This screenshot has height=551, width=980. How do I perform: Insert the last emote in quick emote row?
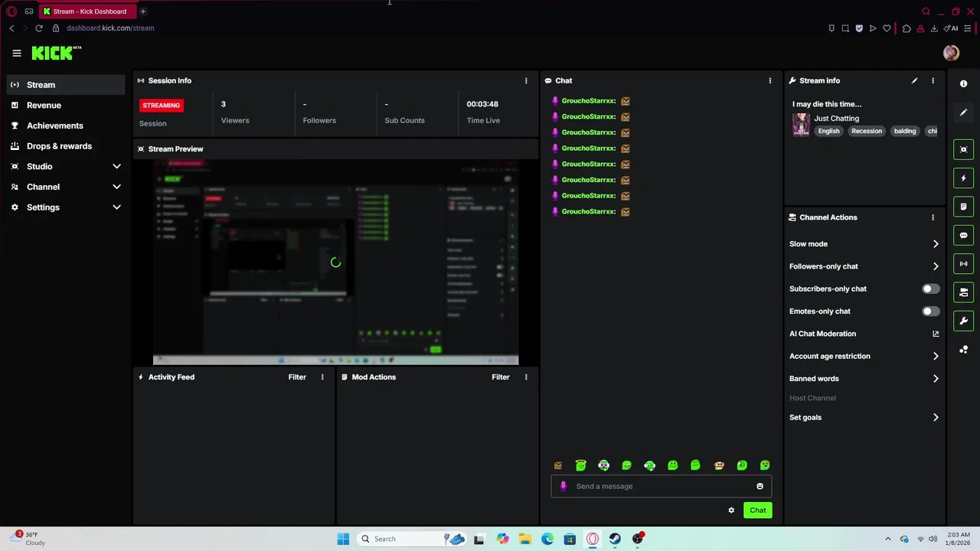765,465
